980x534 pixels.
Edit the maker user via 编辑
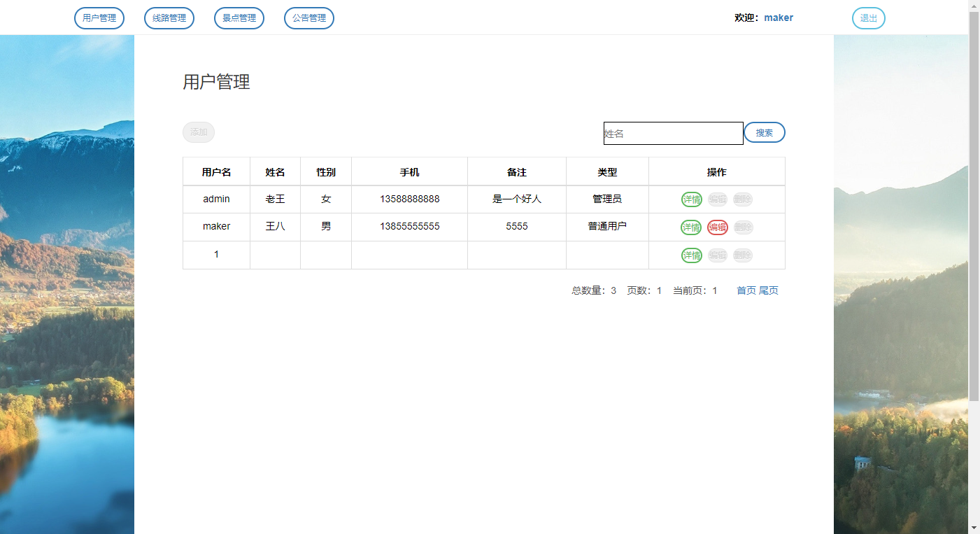(718, 227)
